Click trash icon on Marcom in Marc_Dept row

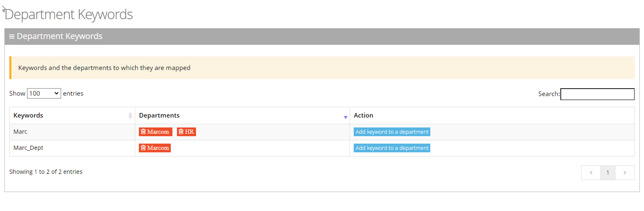143,148
